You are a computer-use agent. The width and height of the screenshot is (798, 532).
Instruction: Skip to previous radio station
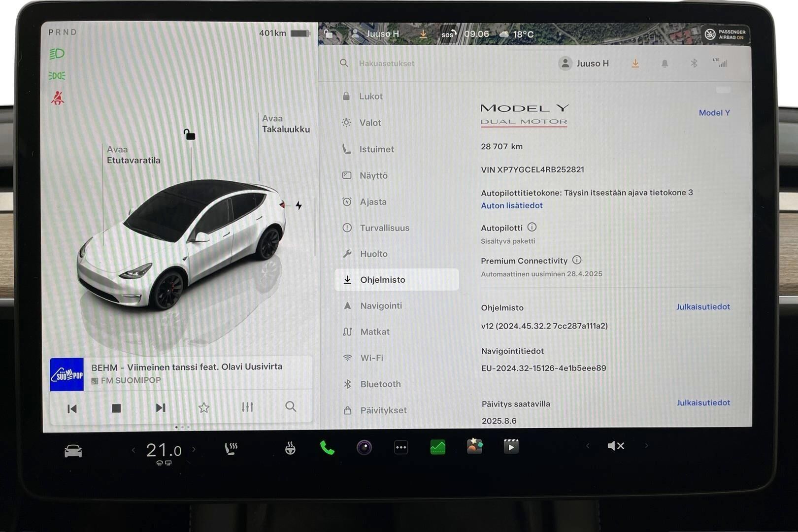[x=72, y=408]
